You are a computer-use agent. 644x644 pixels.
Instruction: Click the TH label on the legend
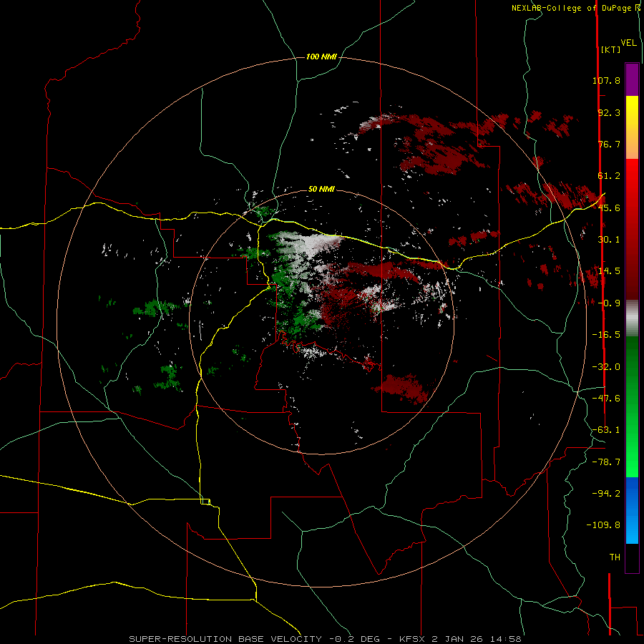(x=615, y=557)
